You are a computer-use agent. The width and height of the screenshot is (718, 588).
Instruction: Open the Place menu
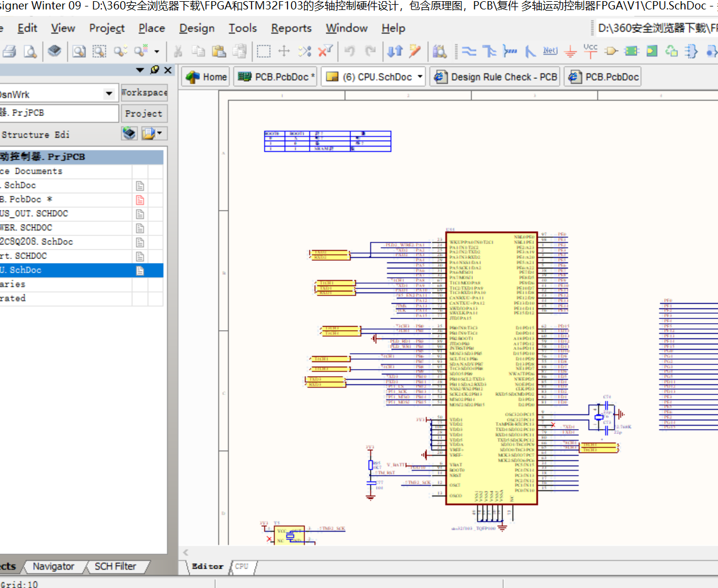pyautogui.click(x=152, y=28)
